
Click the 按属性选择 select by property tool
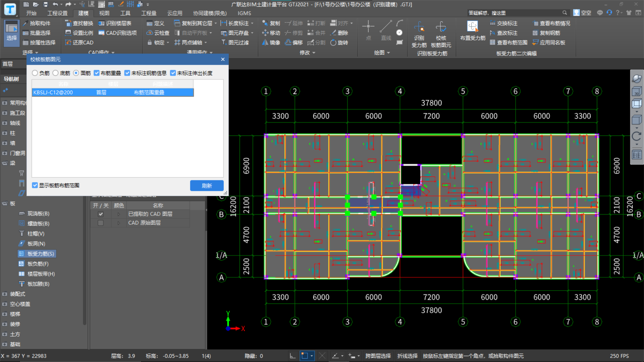39,43
